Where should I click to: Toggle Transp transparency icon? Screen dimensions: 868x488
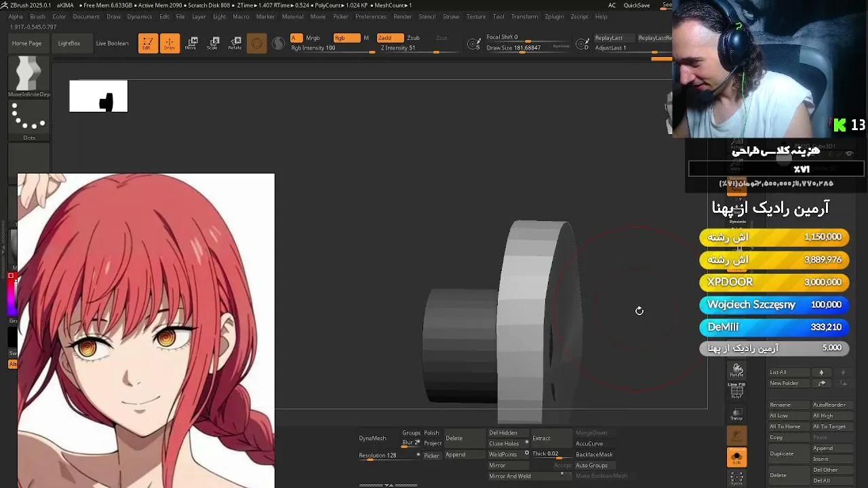tap(737, 414)
